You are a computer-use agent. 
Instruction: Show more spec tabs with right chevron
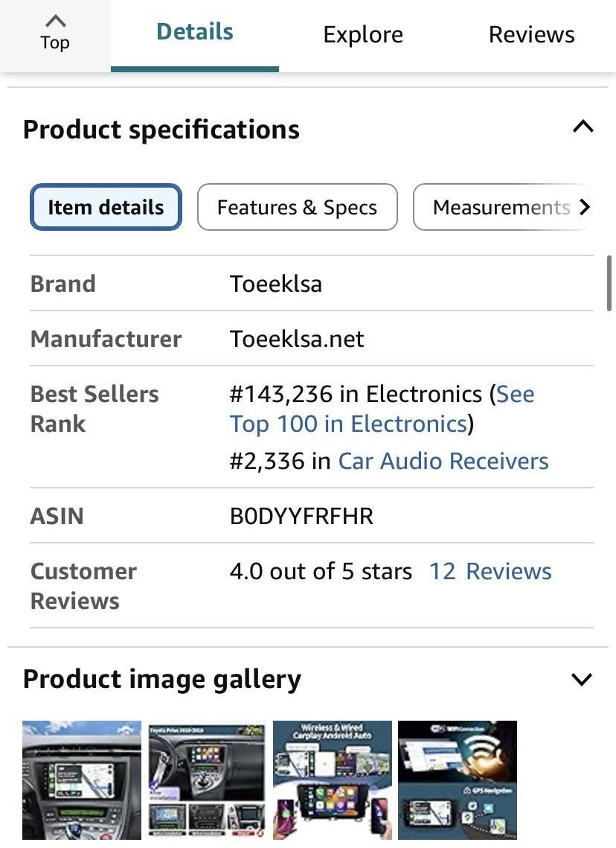coord(584,207)
